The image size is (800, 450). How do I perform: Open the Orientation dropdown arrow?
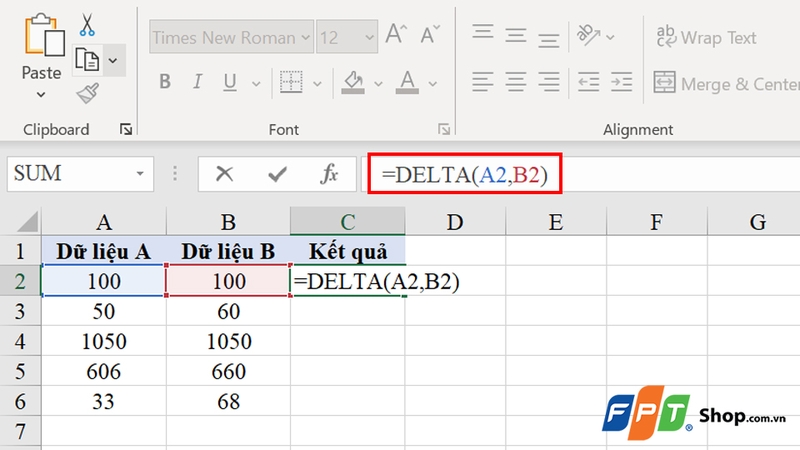point(610,37)
